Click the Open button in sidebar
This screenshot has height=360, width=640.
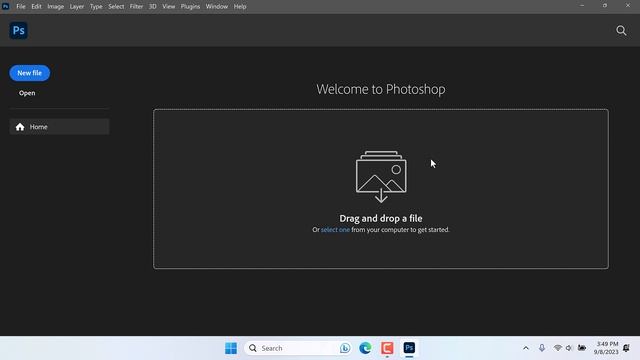click(27, 93)
